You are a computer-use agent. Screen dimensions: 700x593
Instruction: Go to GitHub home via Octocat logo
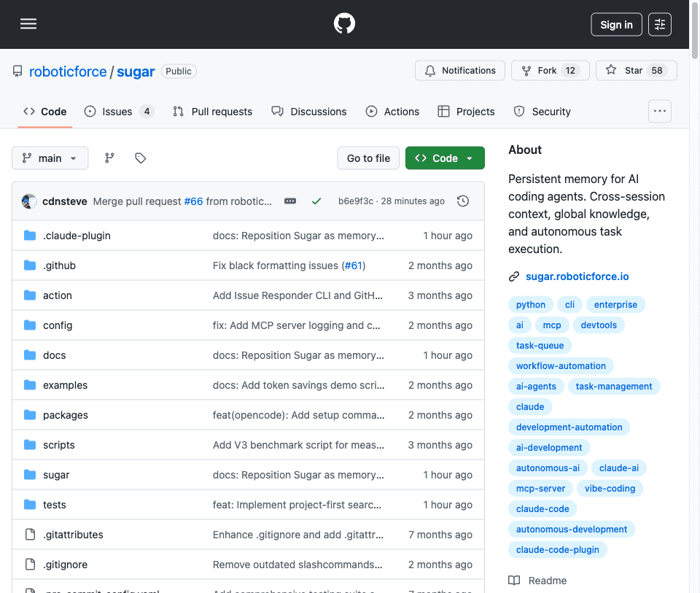click(344, 23)
